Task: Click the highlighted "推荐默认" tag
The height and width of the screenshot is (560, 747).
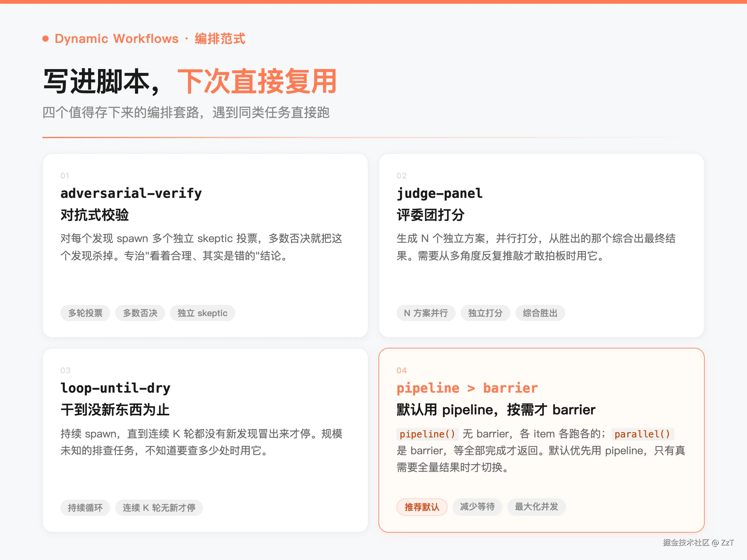Action: point(422,507)
